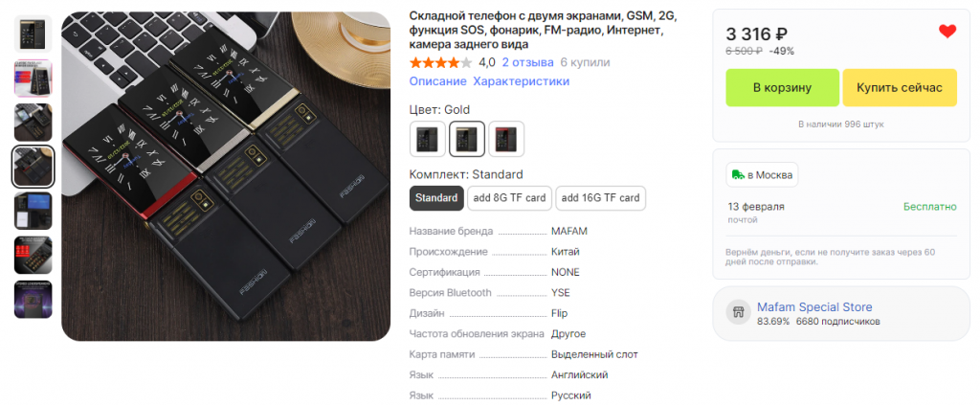Click the Купить сейчас button
The width and height of the screenshot is (980, 406).
900,87
